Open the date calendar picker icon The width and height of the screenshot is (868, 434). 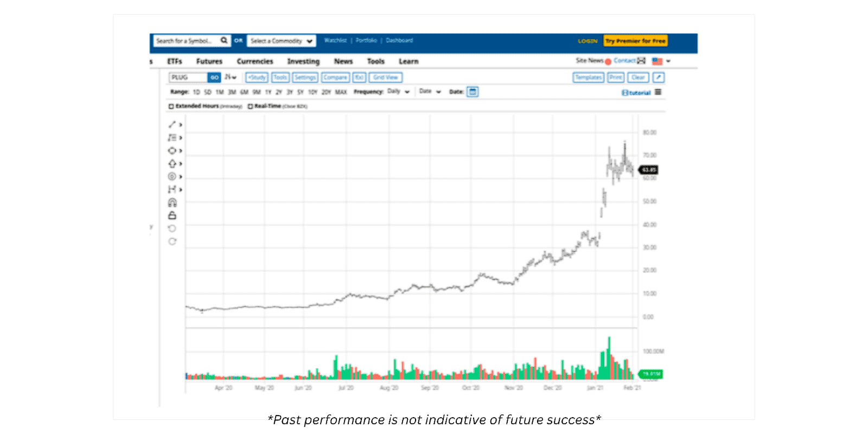click(473, 92)
